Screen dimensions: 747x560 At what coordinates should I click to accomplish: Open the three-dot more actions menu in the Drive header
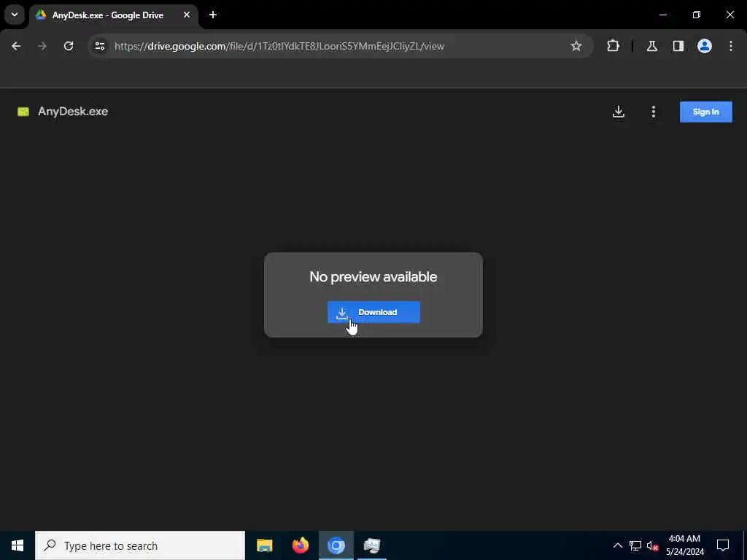click(653, 112)
